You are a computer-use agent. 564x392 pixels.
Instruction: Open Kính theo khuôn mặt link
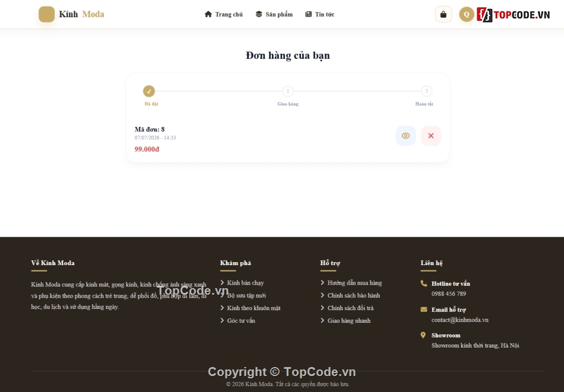(254, 308)
